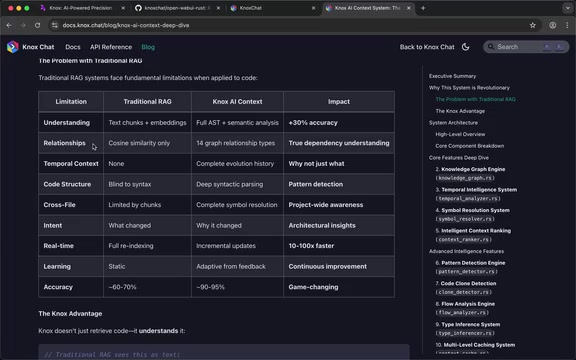Viewport: 576px width, 360px height.
Task: Close the Knox: AI-Powered Precision tab
Action: [x=123, y=8]
